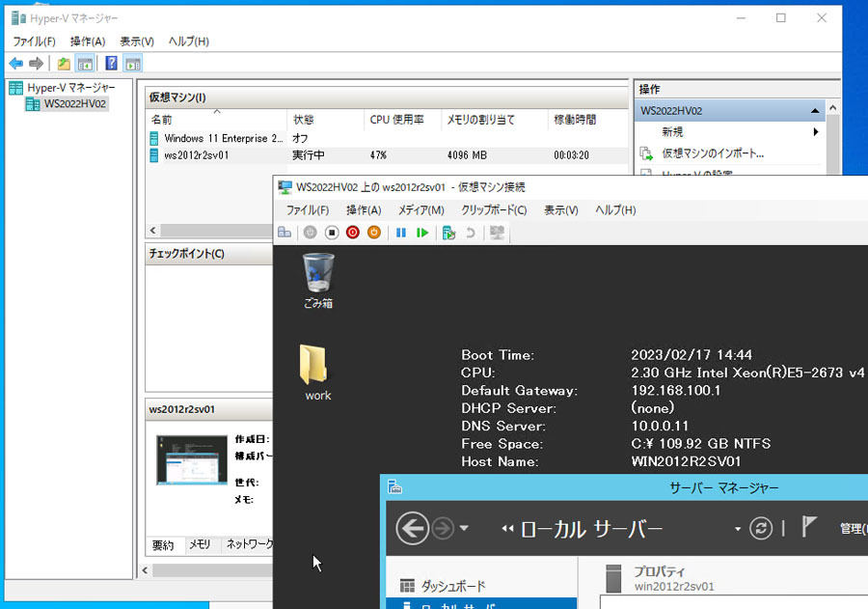The width and height of the screenshot is (868, 609).
Task: Click the grey Start VM power icon
Action: [x=310, y=233]
